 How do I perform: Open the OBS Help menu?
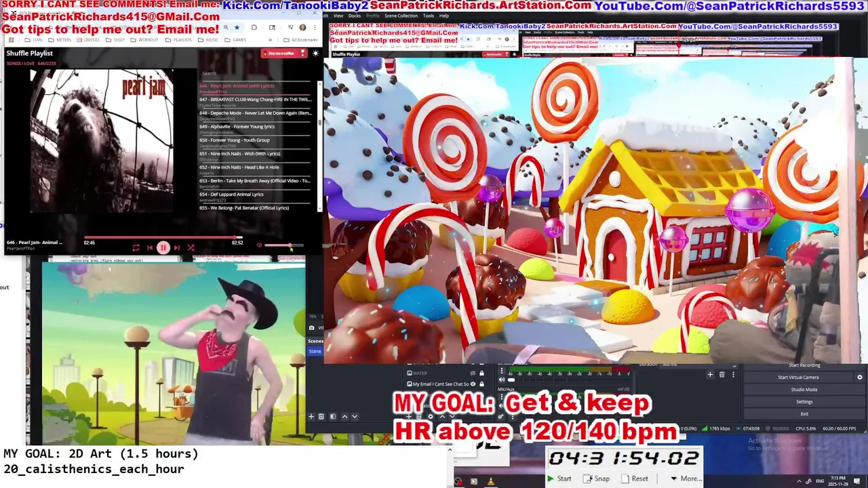coord(444,16)
